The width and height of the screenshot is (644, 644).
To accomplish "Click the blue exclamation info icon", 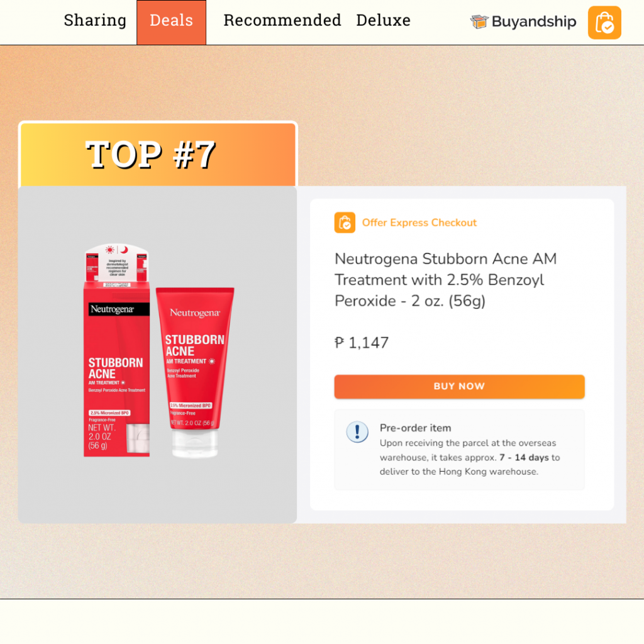I will pos(357,431).
